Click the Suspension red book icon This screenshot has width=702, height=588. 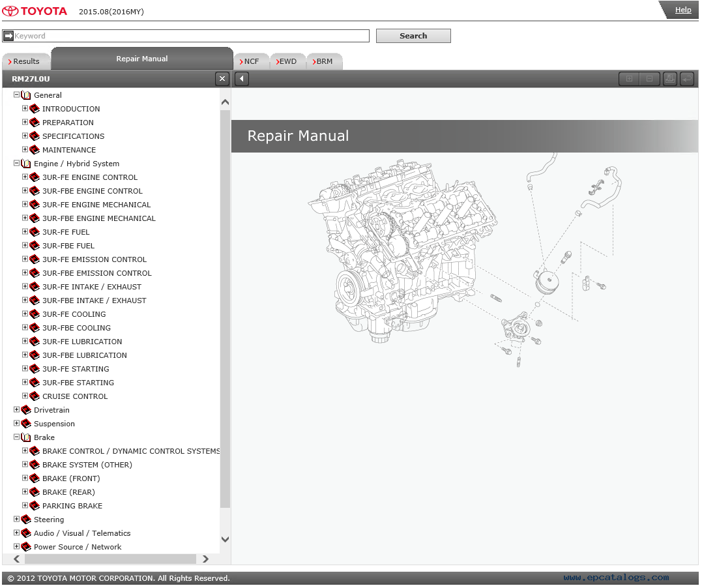[x=26, y=424]
